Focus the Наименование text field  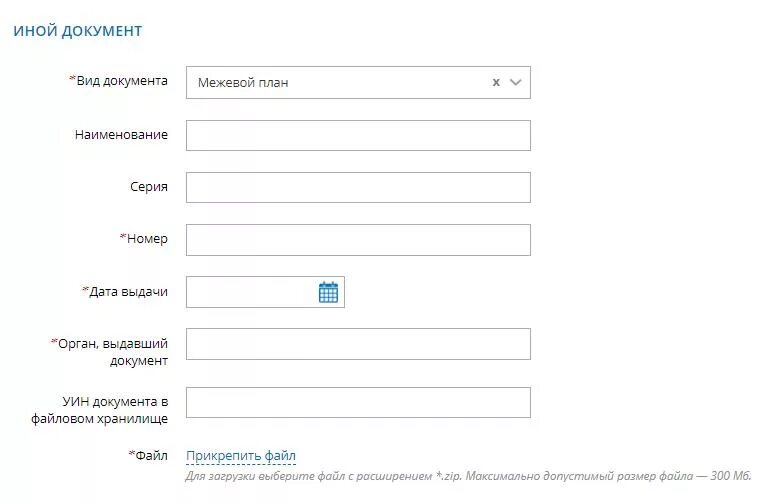358,135
